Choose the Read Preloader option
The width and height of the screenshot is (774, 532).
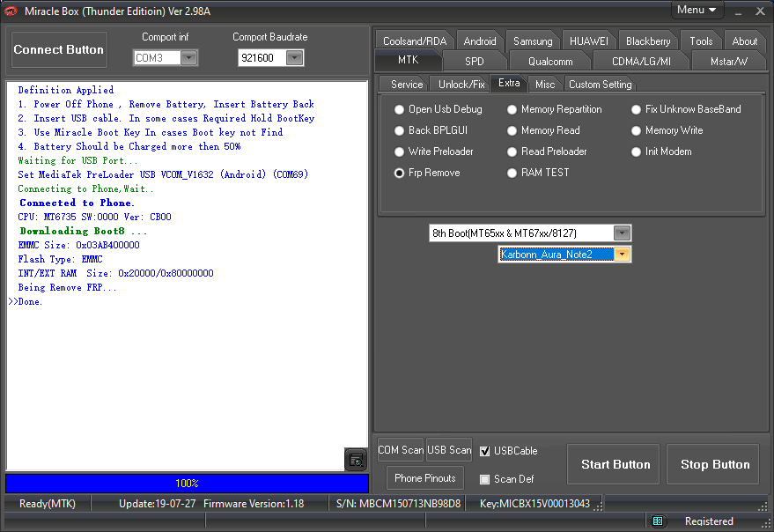(548, 151)
